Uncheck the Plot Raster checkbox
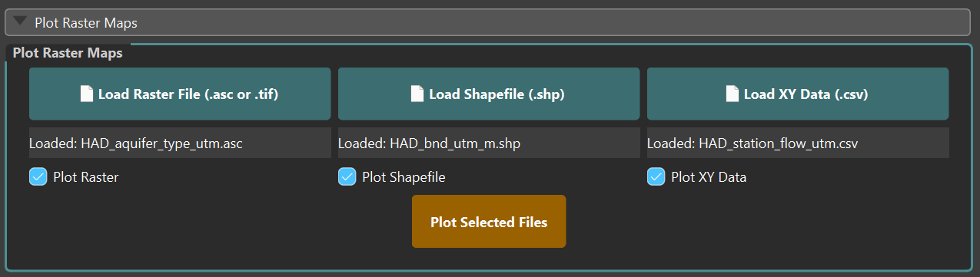Screen dimensions: 980x277 click(x=38, y=177)
